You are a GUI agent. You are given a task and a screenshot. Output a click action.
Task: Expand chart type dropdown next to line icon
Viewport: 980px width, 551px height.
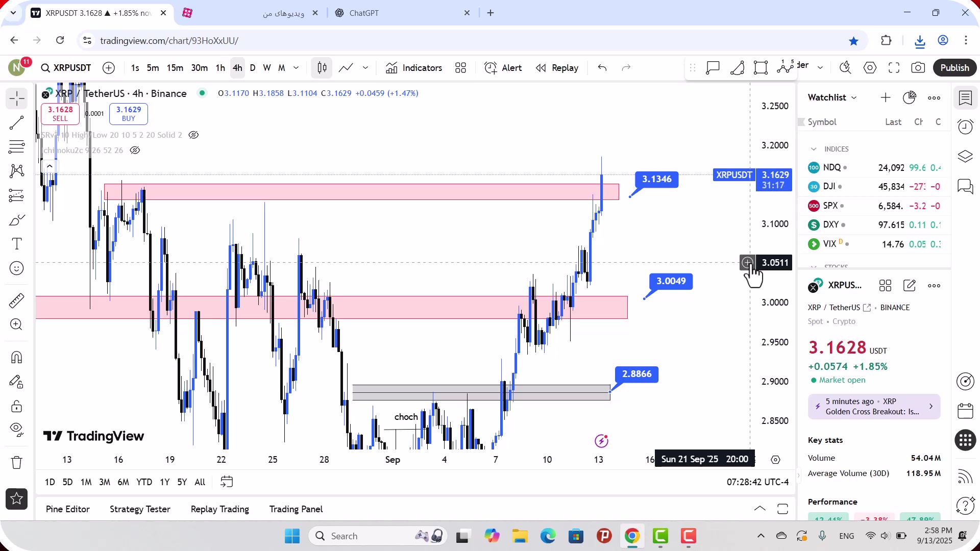[365, 68]
